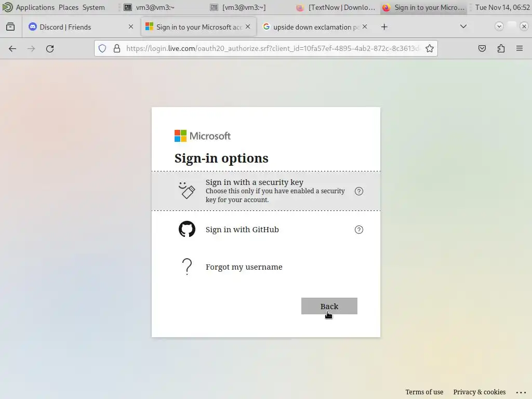Open Privacy & cookies link
Screen dimensions: 532x399
click(x=479, y=392)
